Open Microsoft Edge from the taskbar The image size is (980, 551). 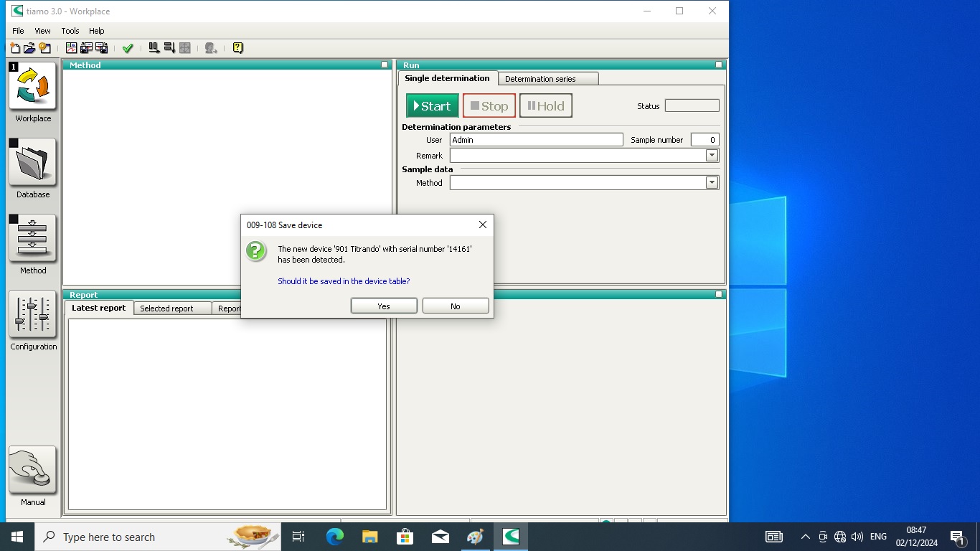tap(334, 537)
